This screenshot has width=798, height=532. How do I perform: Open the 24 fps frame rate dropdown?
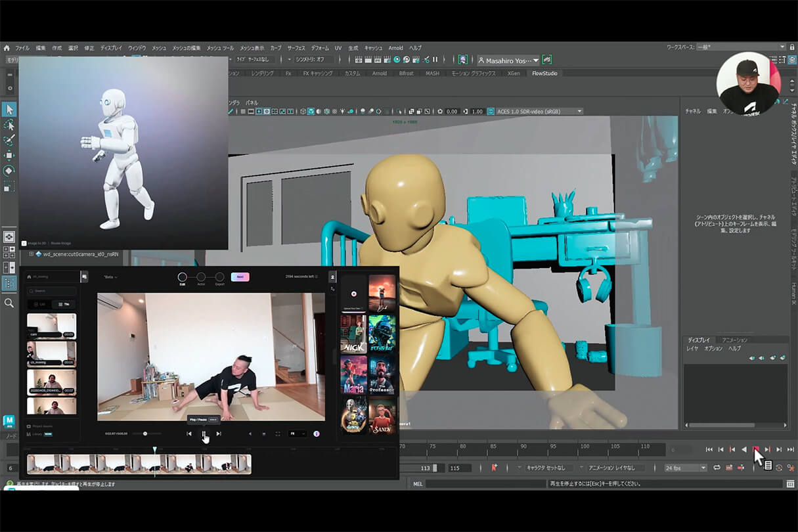tap(685, 468)
